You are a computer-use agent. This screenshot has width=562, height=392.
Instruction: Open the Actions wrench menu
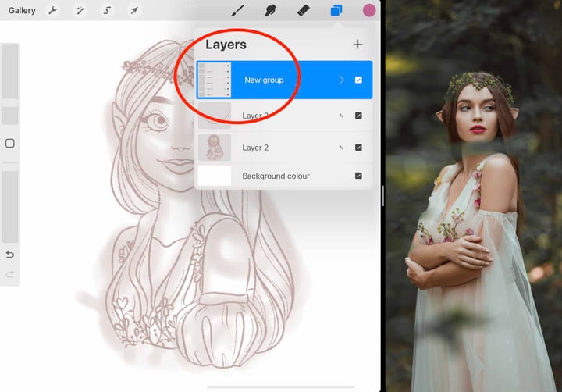(53, 10)
